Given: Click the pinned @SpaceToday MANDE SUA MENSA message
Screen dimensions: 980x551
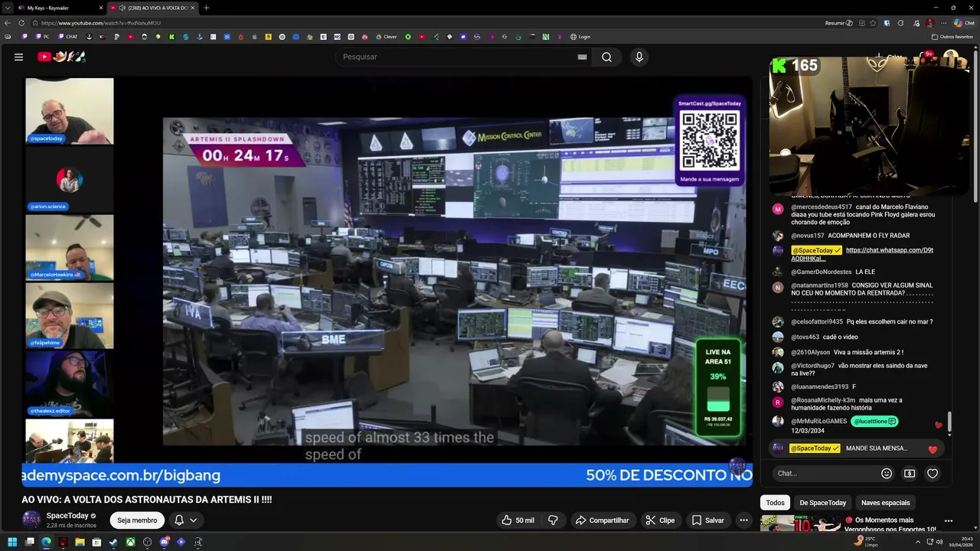Looking at the screenshot, I should pyautogui.click(x=857, y=448).
